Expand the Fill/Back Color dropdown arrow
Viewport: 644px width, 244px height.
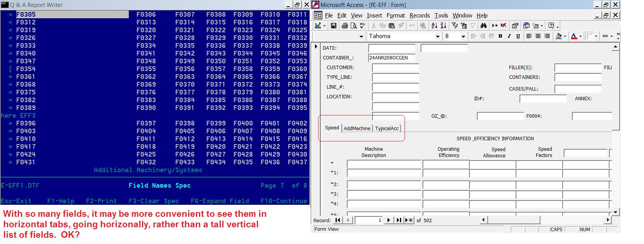click(565, 36)
